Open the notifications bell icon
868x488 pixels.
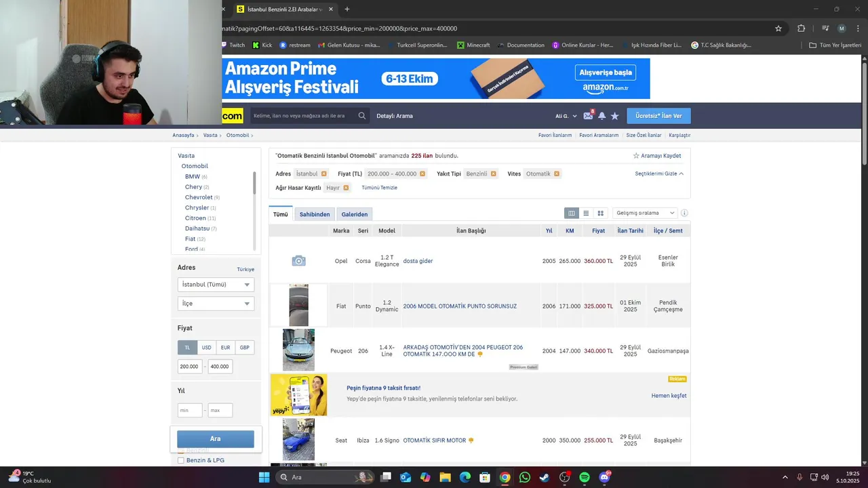[601, 116]
